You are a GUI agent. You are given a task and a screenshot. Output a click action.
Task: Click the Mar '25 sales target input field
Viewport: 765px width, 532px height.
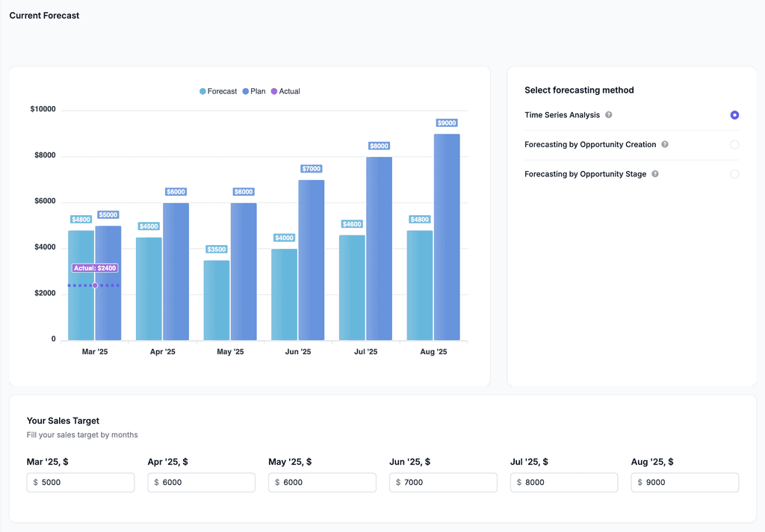(80, 482)
